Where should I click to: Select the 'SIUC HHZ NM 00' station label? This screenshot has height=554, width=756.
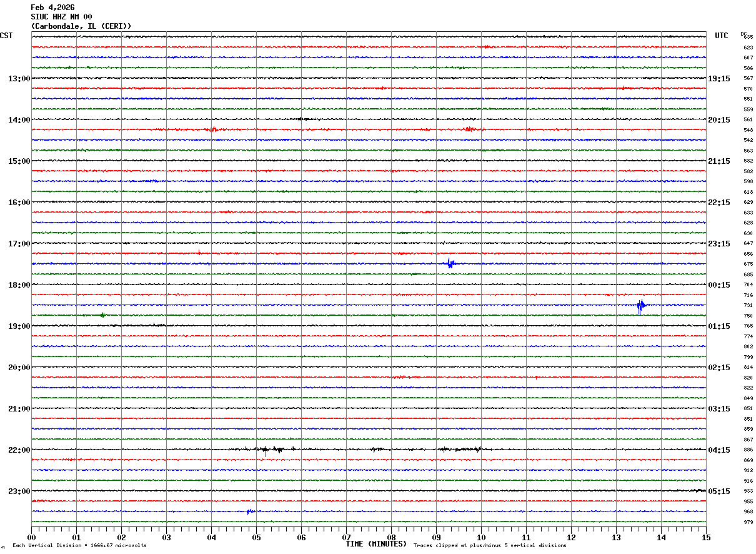click(61, 17)
